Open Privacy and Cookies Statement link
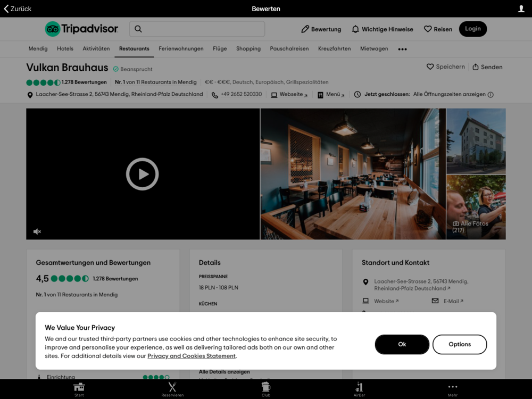The height and width of the screenshot is (399, 532). click(x=192, y=356)
